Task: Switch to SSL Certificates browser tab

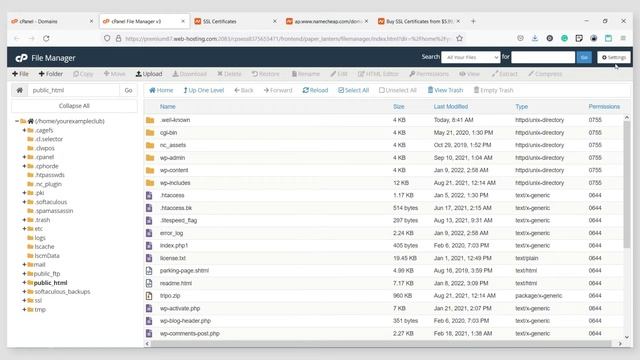Action: tap(236, 21)
